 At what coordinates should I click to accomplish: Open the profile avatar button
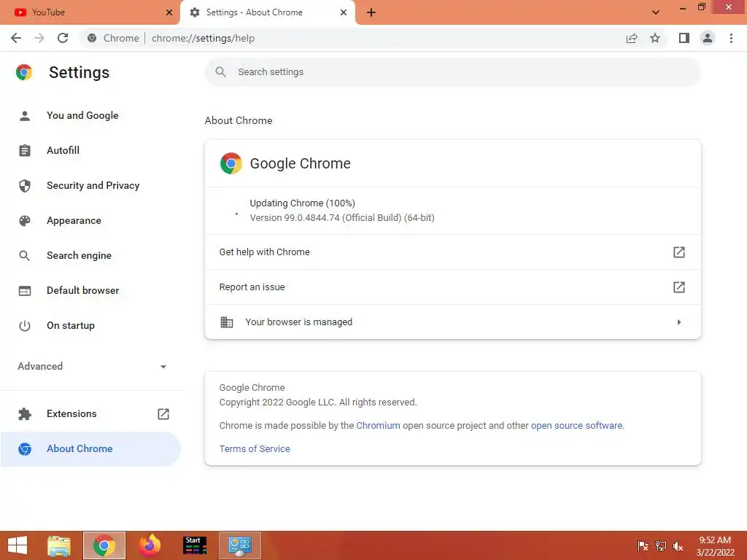click(x=708, y=38)
